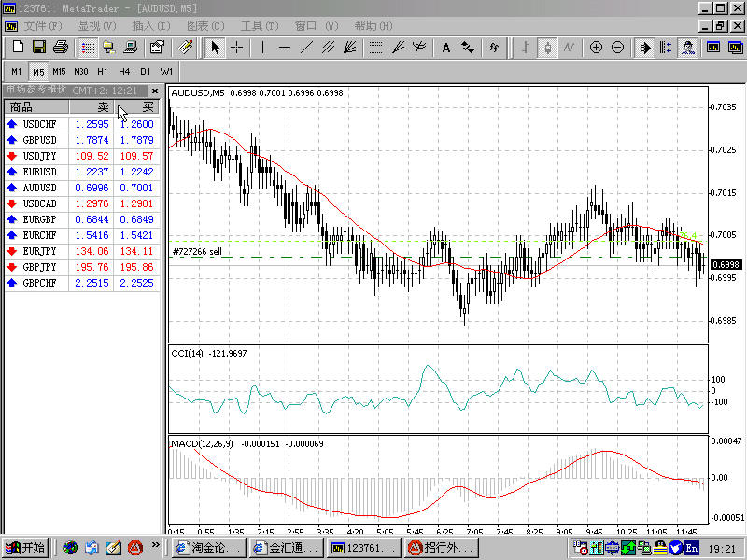Viewport: 747px width, 560px height.
Task: Select the AUDUSD symbol row
Action: tap(82, 188)
